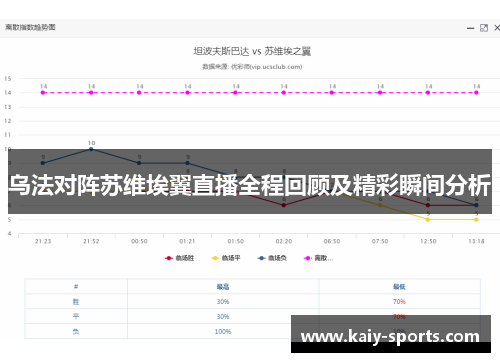The width and height of the screenshot is (500, 362).
Task: Click the y-axis label 4
Action: pos(9,234)
